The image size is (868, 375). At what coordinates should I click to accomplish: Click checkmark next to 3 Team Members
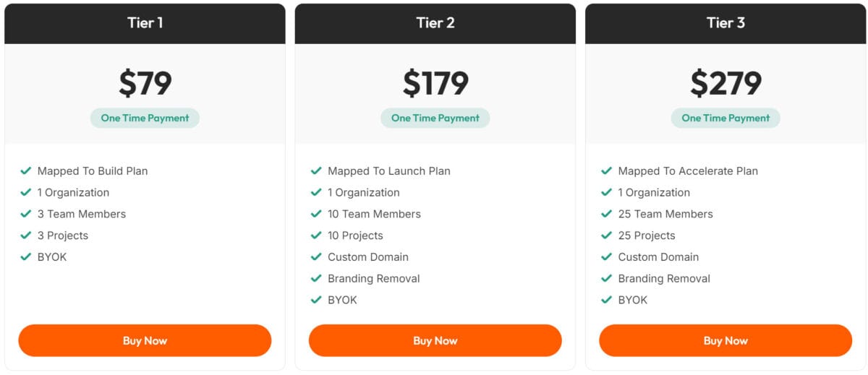26,214
